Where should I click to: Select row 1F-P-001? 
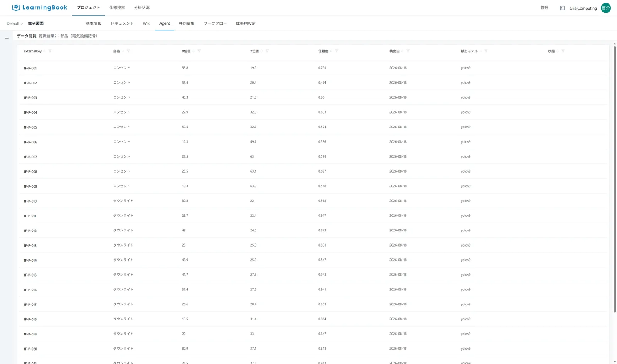tap(312, 68)
